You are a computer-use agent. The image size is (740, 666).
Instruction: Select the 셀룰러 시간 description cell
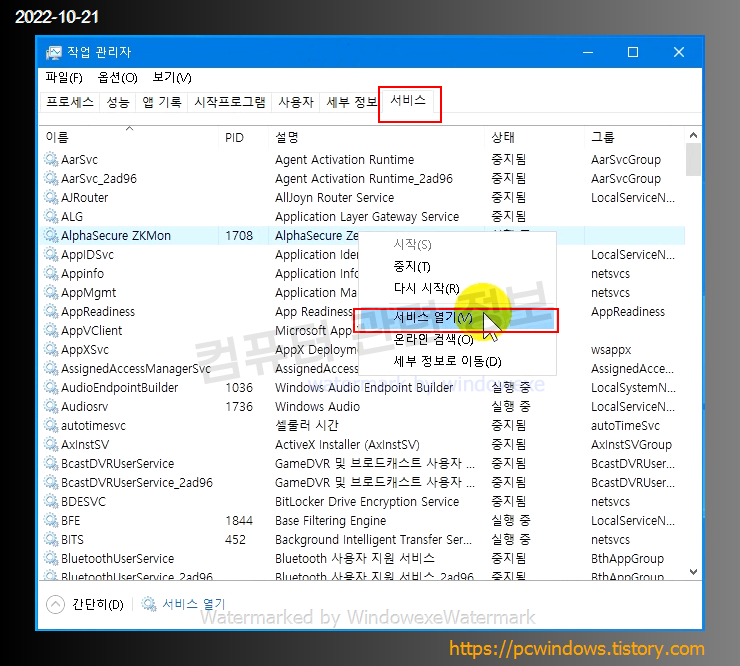[x=307, y=426]
